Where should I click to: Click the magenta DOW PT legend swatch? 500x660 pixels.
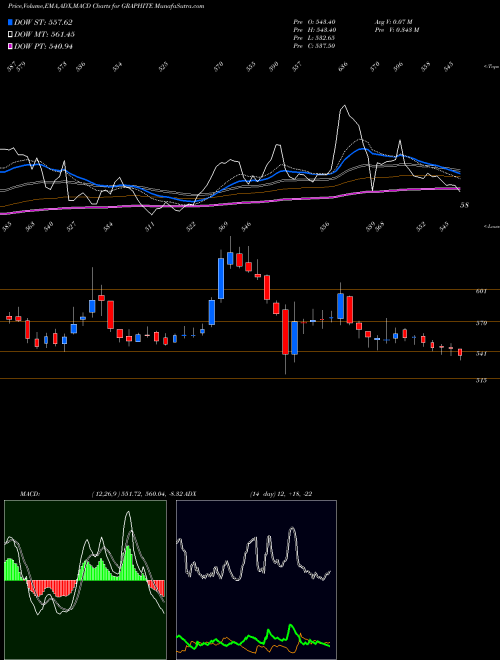(10, 46)
